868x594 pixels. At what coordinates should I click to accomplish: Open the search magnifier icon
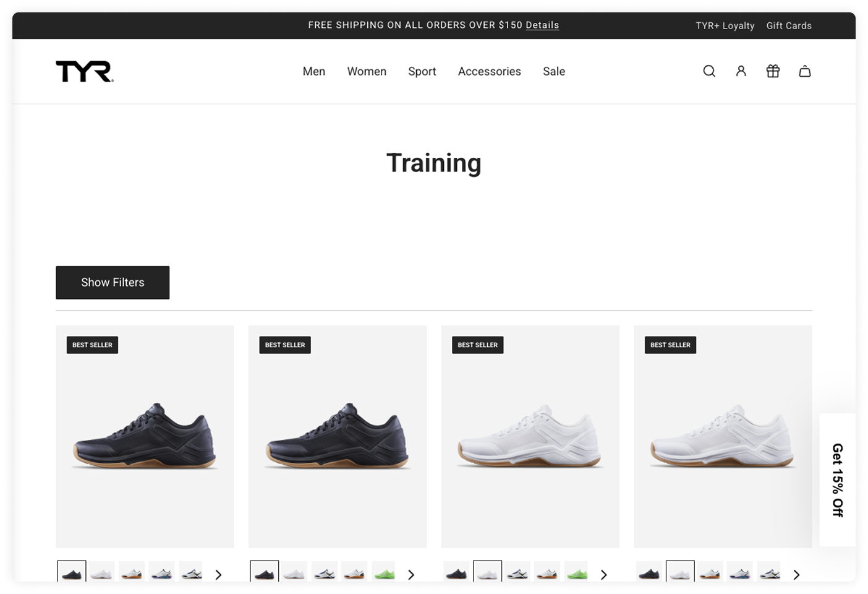(709, 71)
